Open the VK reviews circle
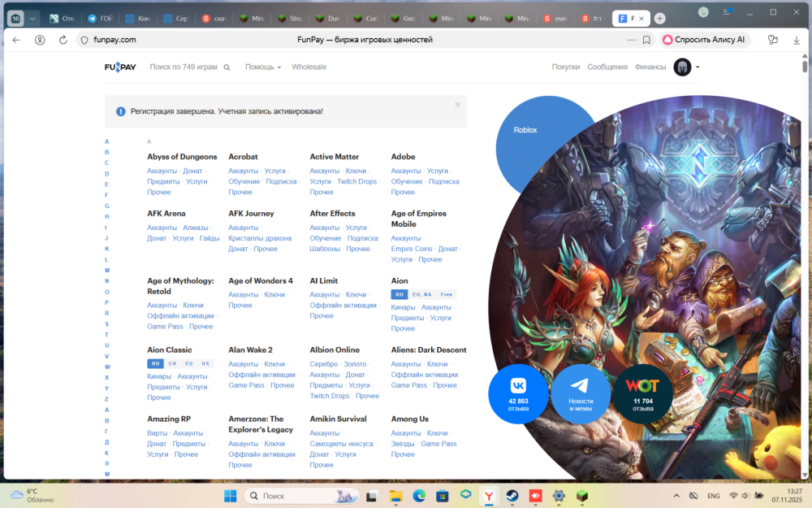Viewport: 812px width, 508px height. pos(518,394)
